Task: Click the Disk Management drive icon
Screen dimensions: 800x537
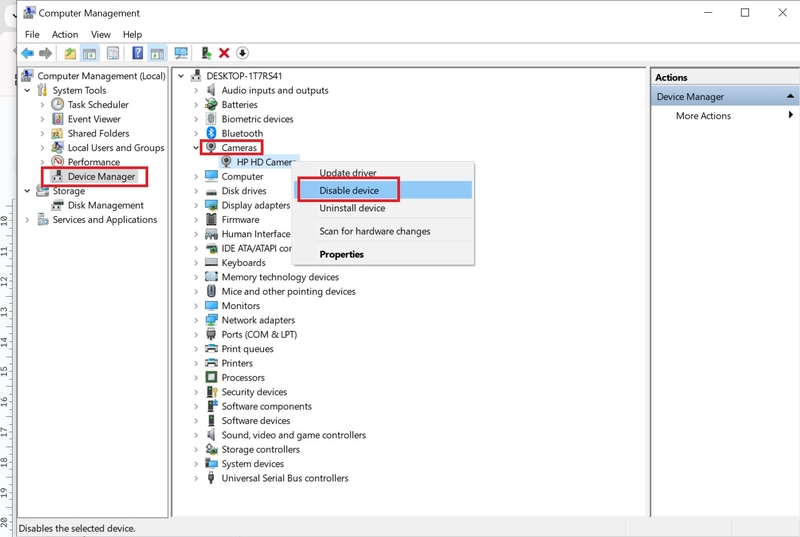Action: click(x=58, y=205)
